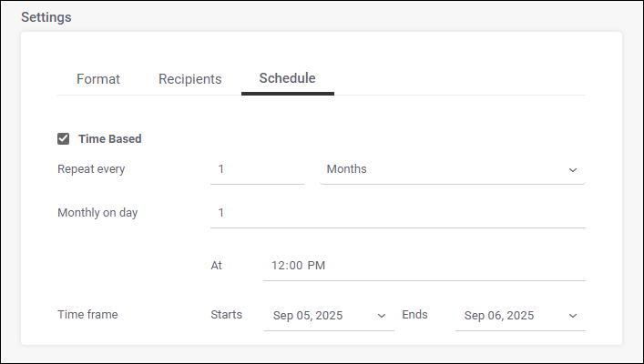Uncheck the Time Based checkbox

pos(64,139)
